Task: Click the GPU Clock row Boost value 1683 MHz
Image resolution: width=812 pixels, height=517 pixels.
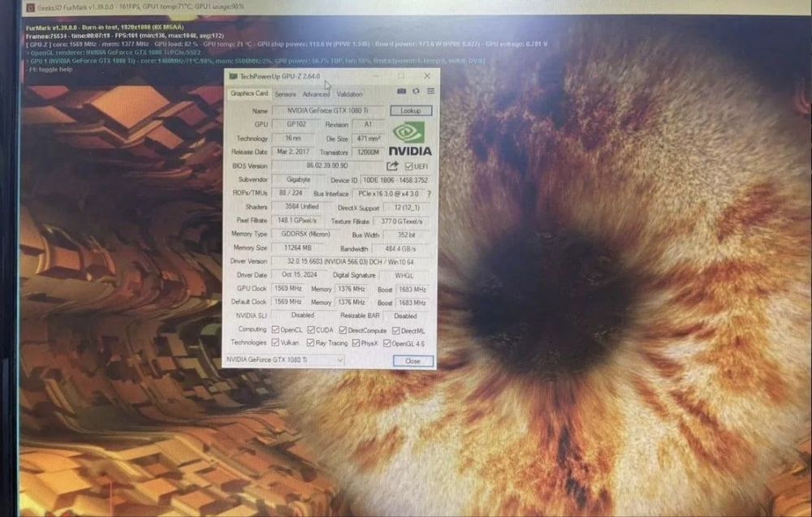Action: click(x=412, y=289)
